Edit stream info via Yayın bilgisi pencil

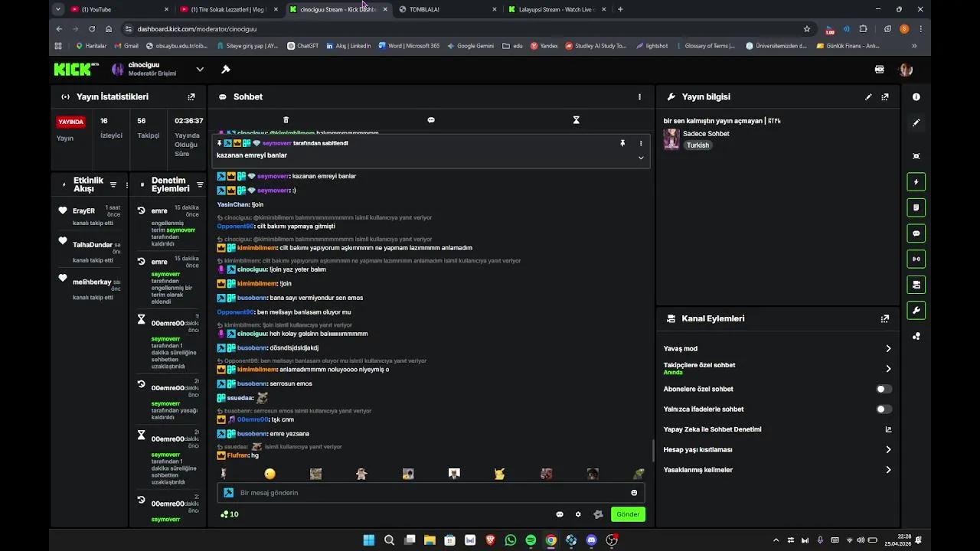pos(868,97)
